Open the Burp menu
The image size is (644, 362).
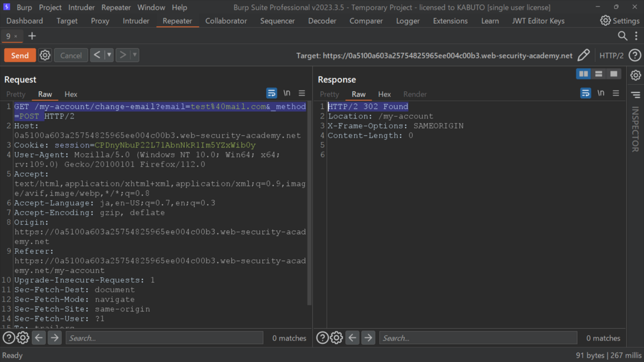pyautogui.click(x=24, y=8)
